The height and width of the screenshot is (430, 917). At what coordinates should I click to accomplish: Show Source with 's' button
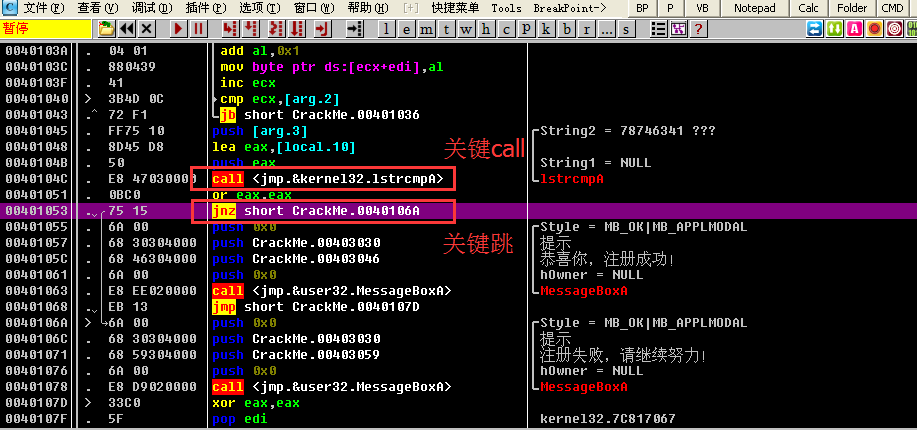click(626, 29)
